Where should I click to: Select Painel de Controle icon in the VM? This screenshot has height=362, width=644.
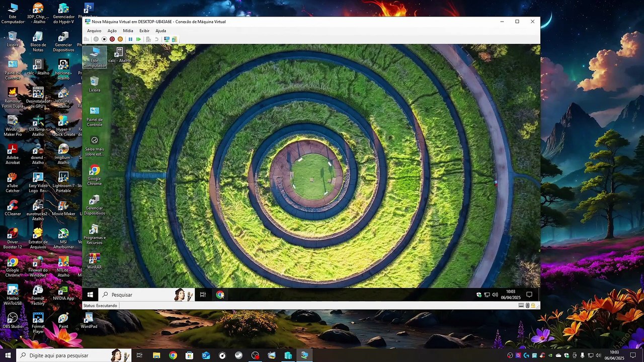tap(95, 116)
